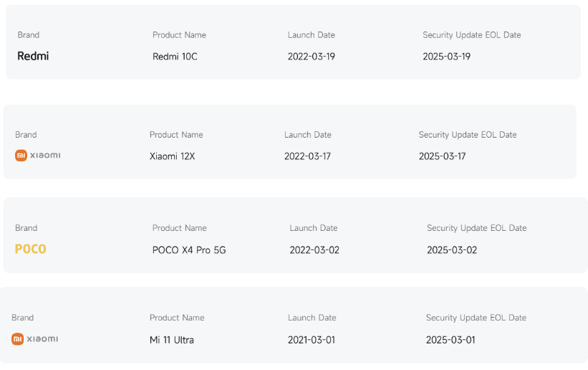Screen dimensions: 588x370
Task: Select the Mi 11 Ultra product name
Action: tap(172, 340)
